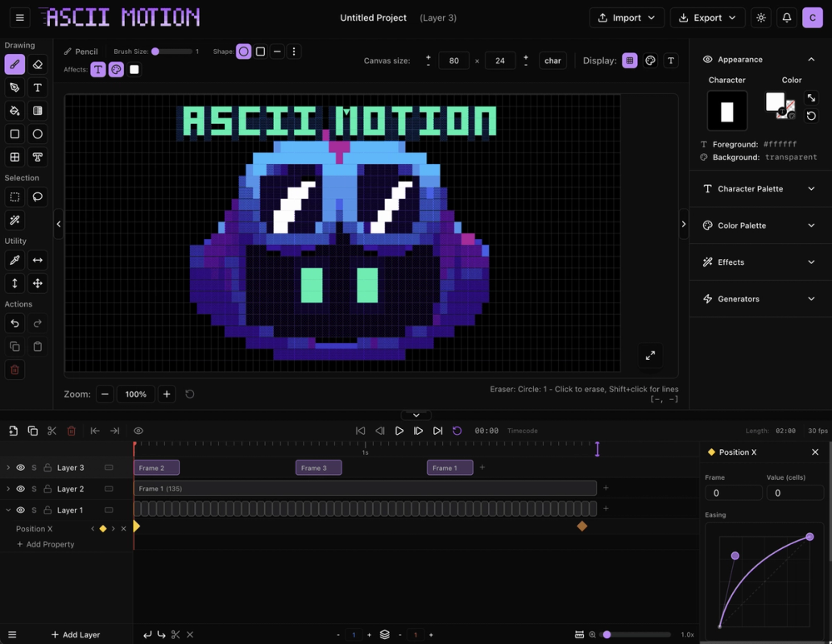
Task: Select the Lasso selection tool
Action: pyautogui.click(x=38, y=196)
